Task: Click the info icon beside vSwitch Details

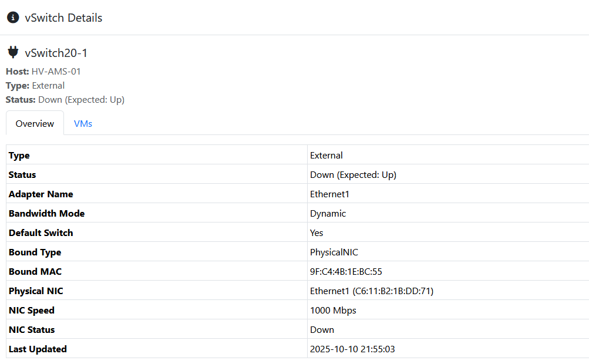Action: click(12, 18)
